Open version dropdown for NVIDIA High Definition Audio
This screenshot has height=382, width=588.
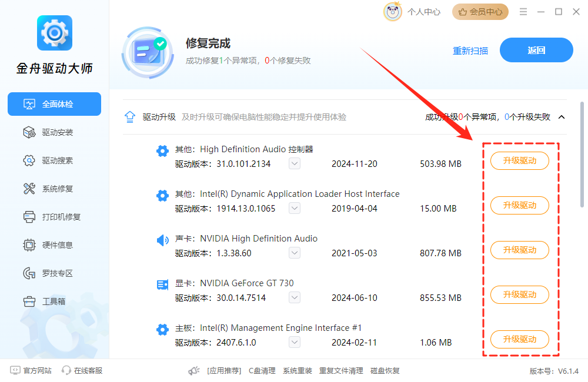coord(295,253)
